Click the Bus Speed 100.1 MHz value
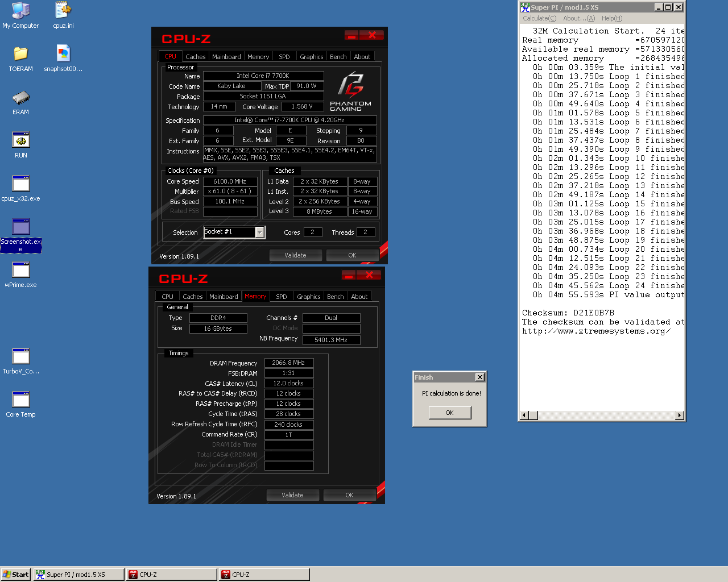 click(230, 201)
